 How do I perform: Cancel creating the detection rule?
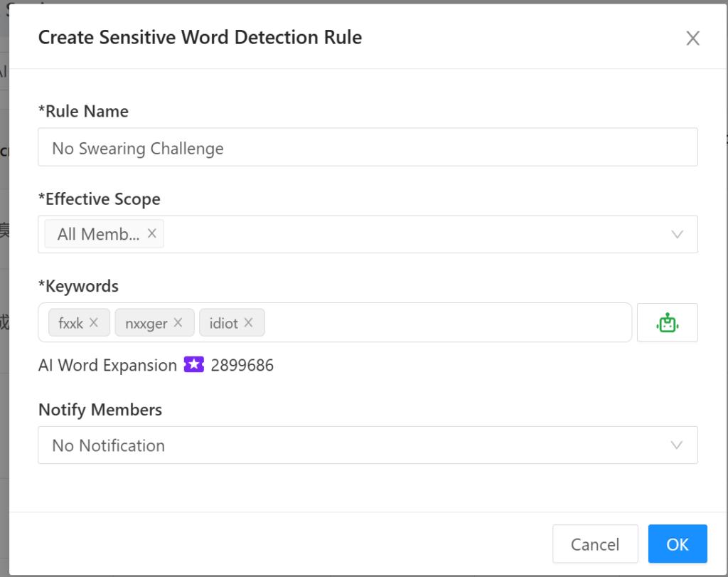click(x=595, y=544)
